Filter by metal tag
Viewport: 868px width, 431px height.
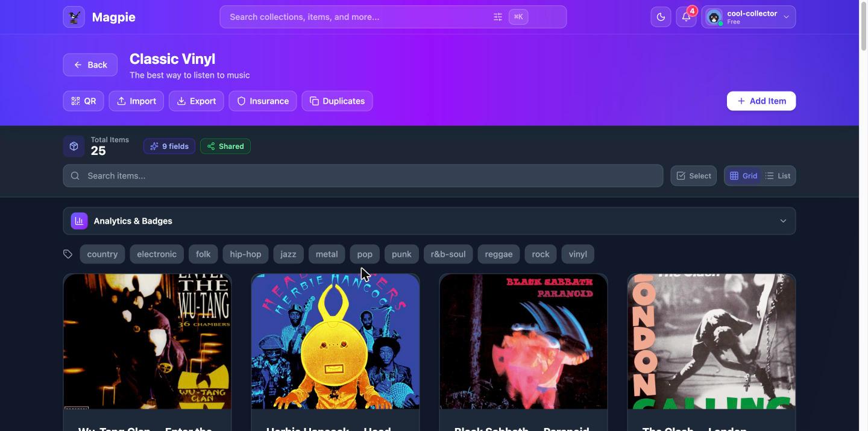coord(327,254)
